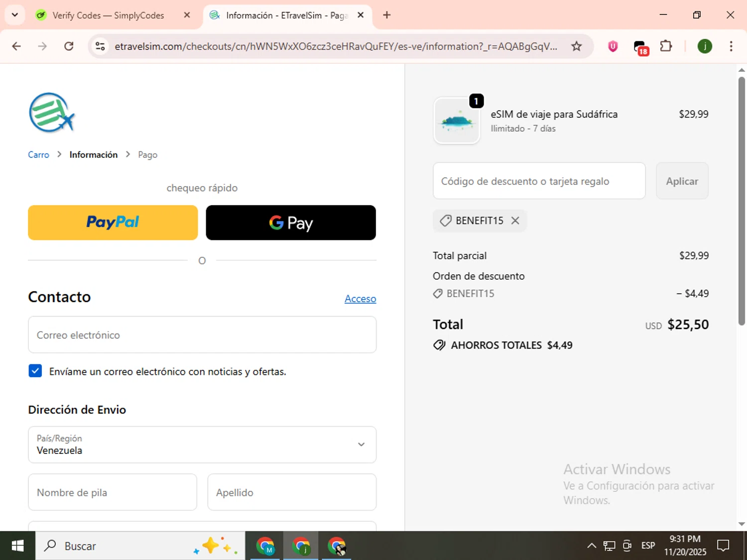This screenshot has height=560, width=747.
Task: Open the browser extensions puzzle icon
Action: (666, 46)
